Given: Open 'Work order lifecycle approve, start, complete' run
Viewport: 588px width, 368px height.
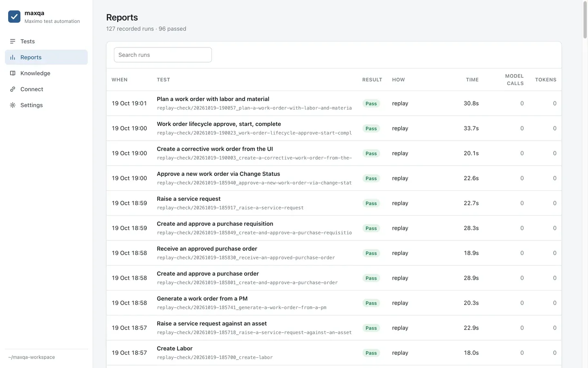Looking at the screenshot, I should click(219, 124).
